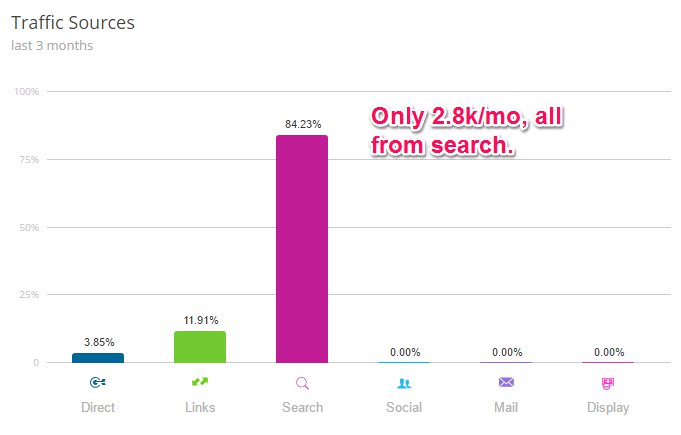
Task: Click the Display ads icon
Action: 608,383
